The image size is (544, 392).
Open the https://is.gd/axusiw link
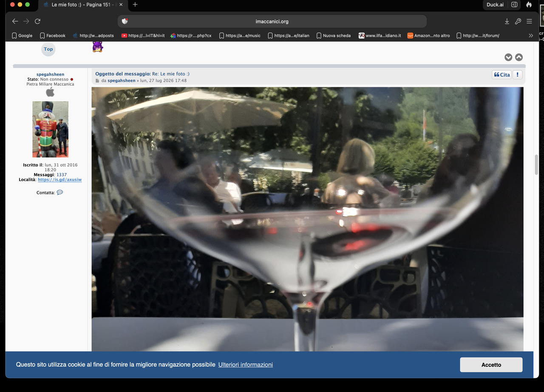coord(59,180)
